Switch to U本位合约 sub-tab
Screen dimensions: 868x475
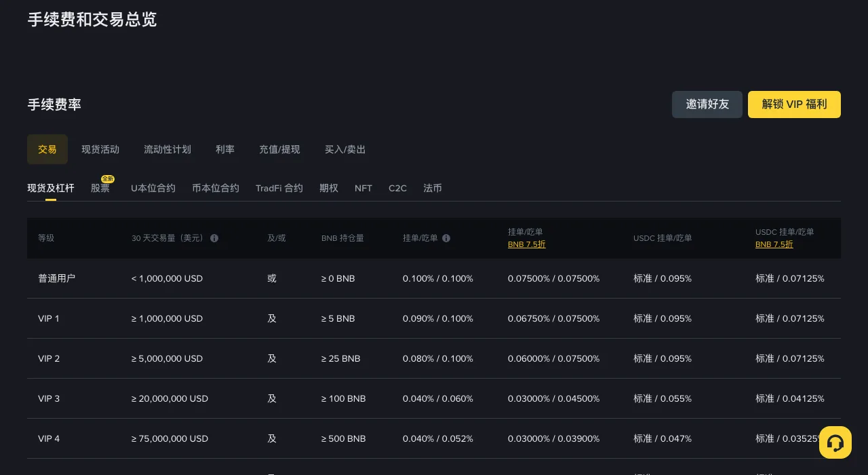[x=153, y=188]
